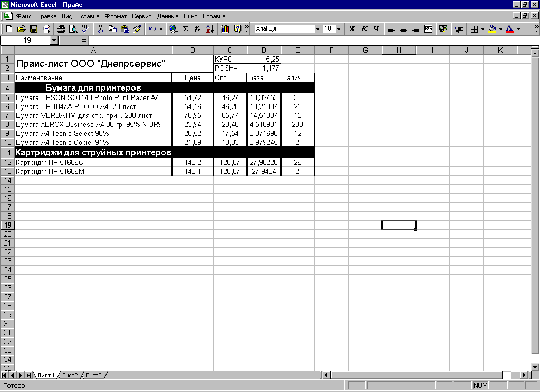Send the workbook by e-mail icon

45,29
